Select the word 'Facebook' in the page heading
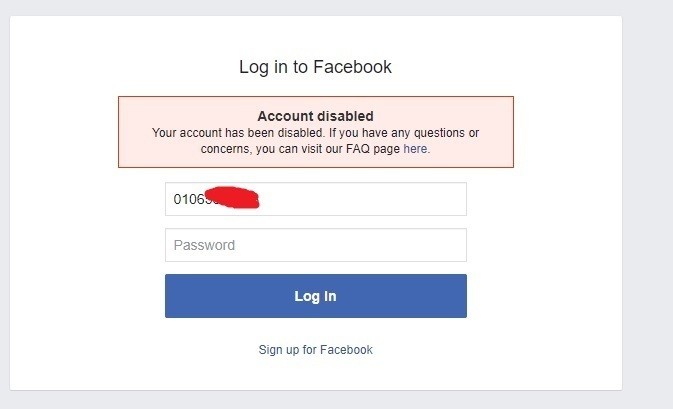This screenshot has width=673, height=409. [x=352, y=67]
